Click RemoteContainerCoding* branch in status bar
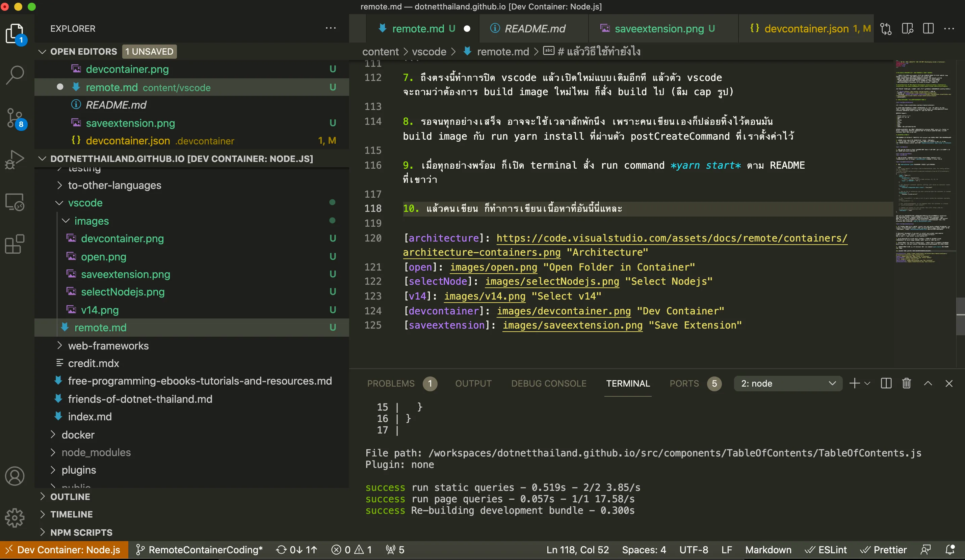Image resolution: width=965 pixels, height=560 pixels. pyautogui.click(x=200, y=550)
